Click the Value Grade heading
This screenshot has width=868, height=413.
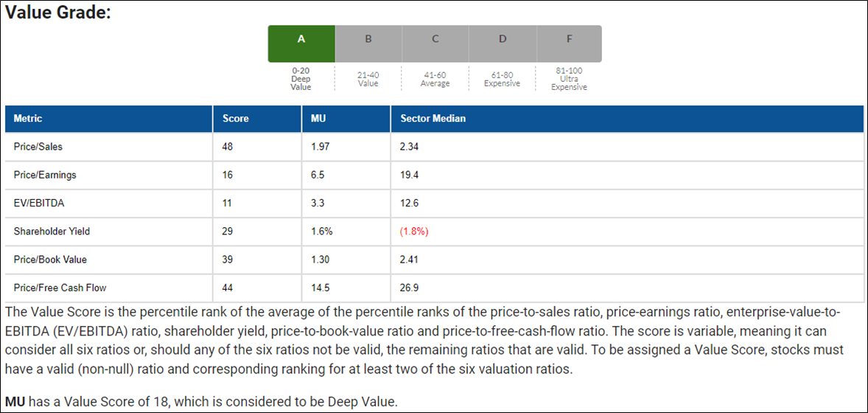coord(58,13)
